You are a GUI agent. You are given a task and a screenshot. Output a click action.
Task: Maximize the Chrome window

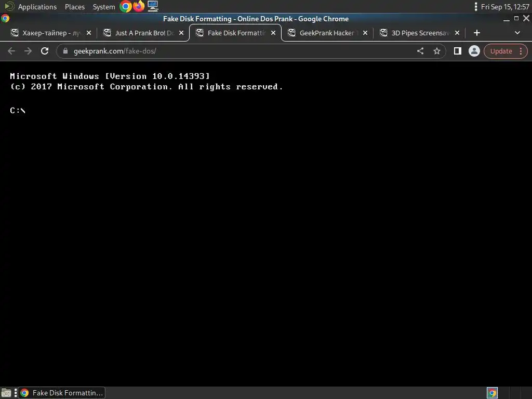pyautogui.click(x=516, y=18)
